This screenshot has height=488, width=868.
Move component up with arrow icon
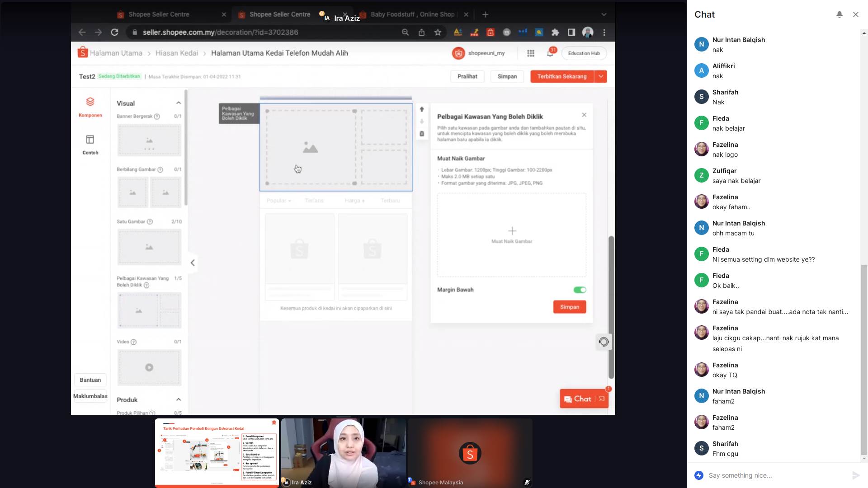click(x=422, y=109)
